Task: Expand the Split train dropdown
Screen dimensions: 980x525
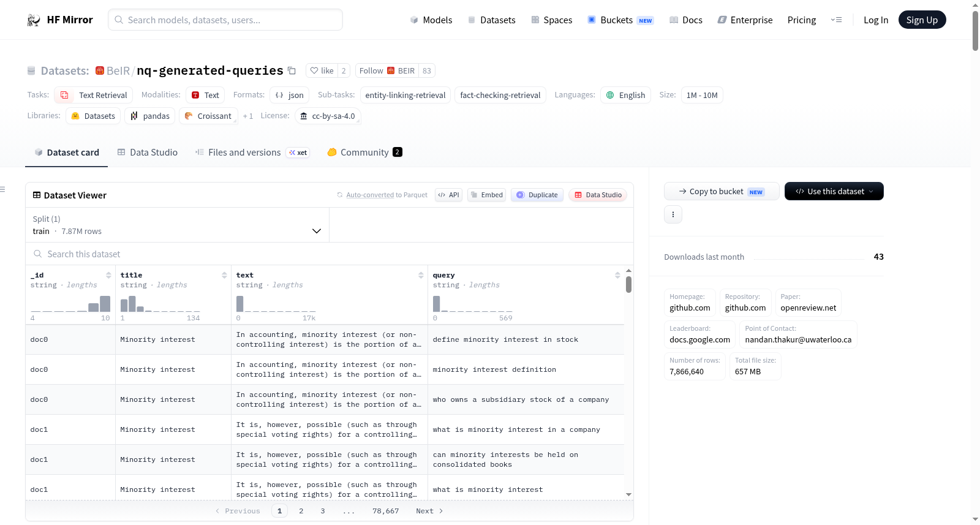Action: tap(177, 225)
